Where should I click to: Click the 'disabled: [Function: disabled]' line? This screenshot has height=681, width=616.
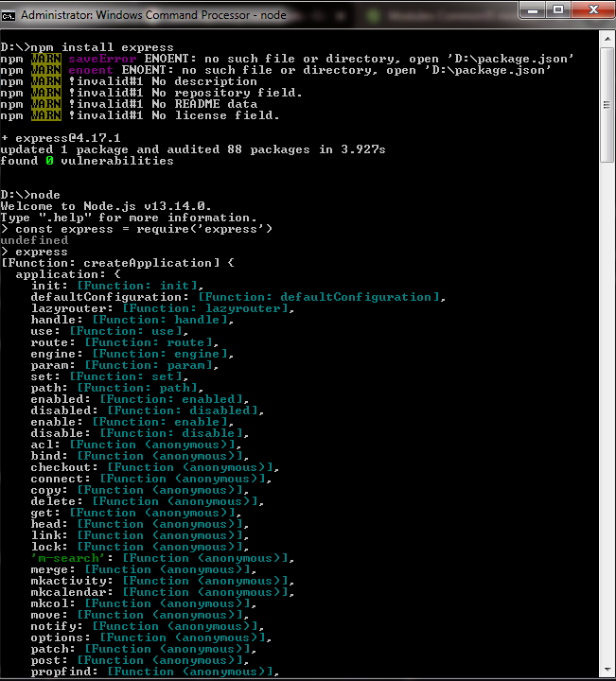click(148, 410)
